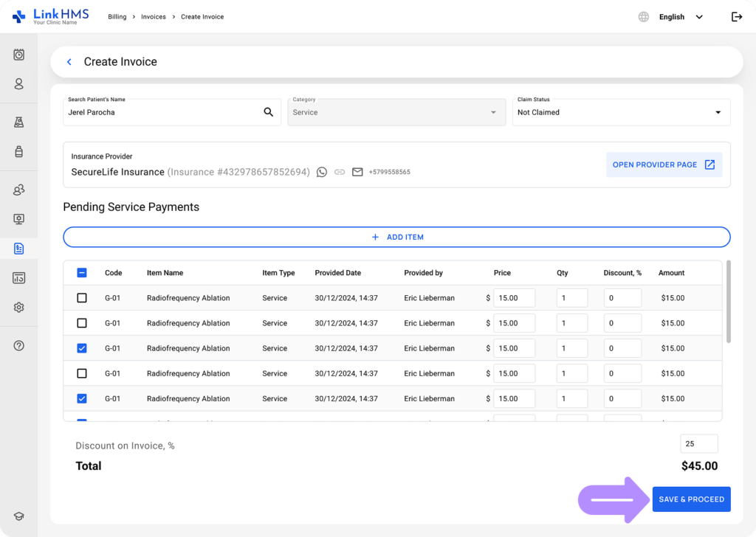This screenshot has height=537, width=756.
Task: Check the first Radiofrequency Ablation row checkbox
Action: pos(82,298)
